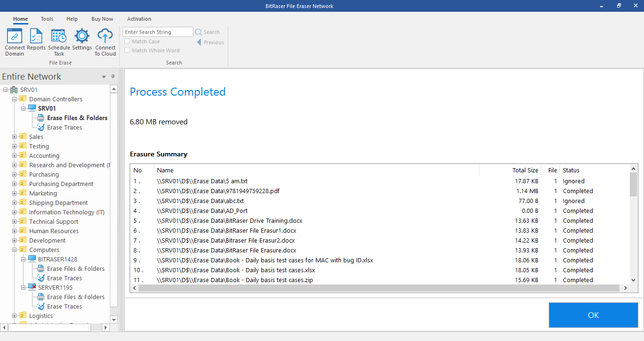The width and height of the screenshot is (644, 341).
Task: Select row 9781949759228.pdf in summary
Action: pyautogui.click(x=380, y=191)
